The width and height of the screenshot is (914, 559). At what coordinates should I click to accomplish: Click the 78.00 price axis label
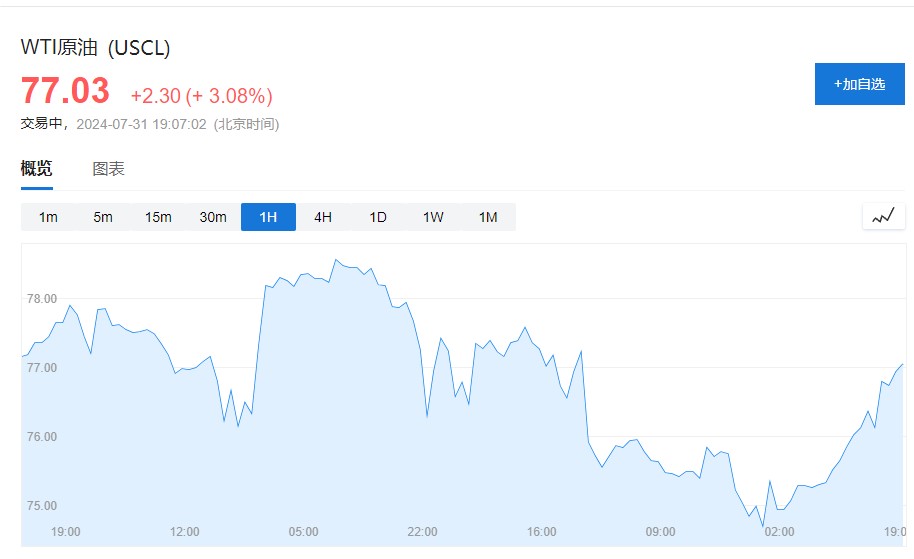[42, 298]
